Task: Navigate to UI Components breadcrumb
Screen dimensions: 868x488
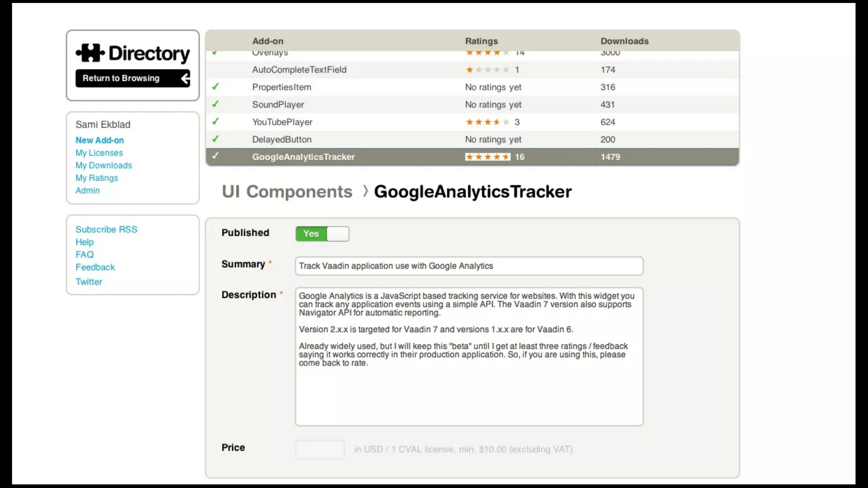Action: tap(287, 192)
